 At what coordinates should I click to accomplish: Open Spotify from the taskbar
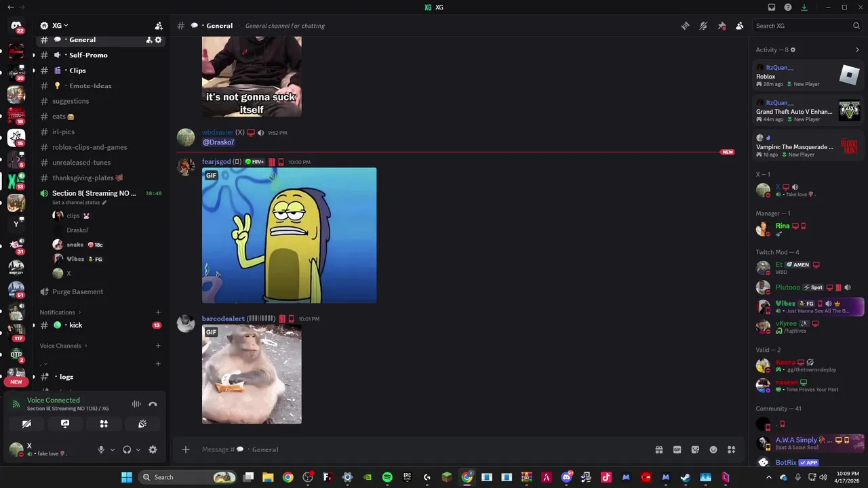tap(387, 477)
